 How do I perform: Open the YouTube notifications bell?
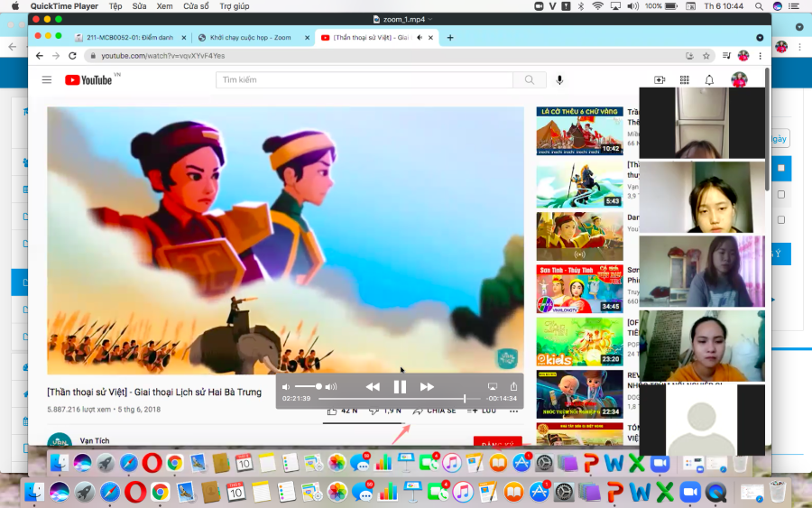[709, 79]
